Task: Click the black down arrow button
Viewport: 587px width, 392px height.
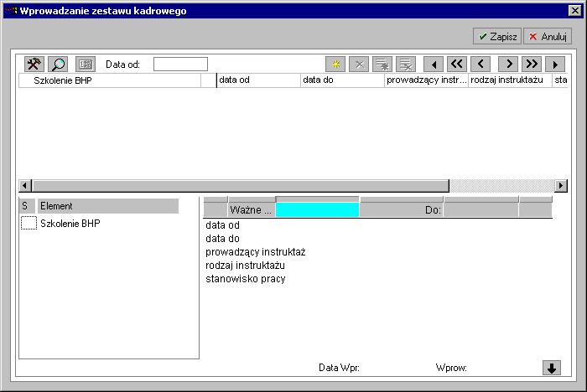Action: point(552,368)
